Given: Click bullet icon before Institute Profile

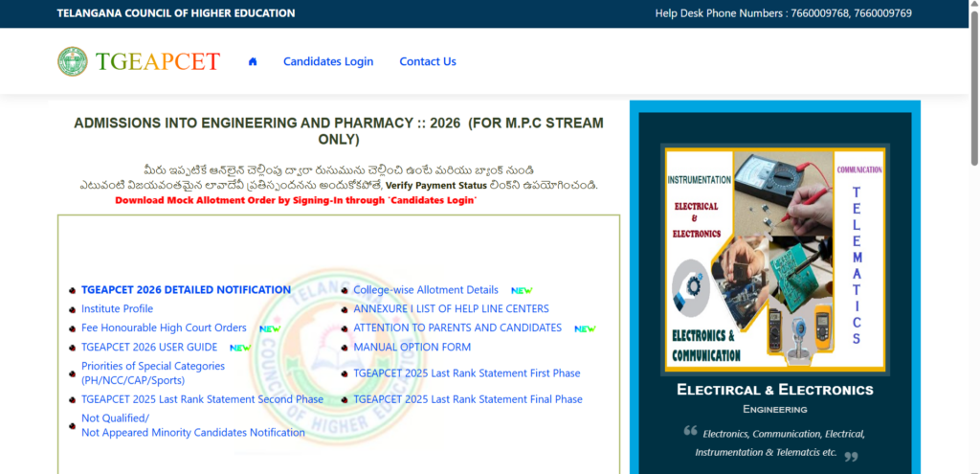Looking at the screenshot, I should coord(73,309).
